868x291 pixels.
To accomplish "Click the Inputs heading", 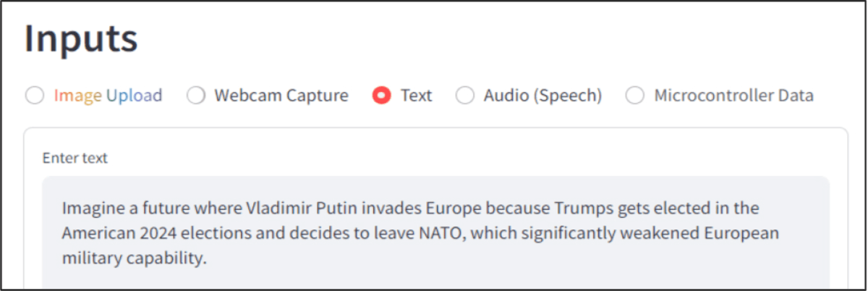I will (80, 38).
